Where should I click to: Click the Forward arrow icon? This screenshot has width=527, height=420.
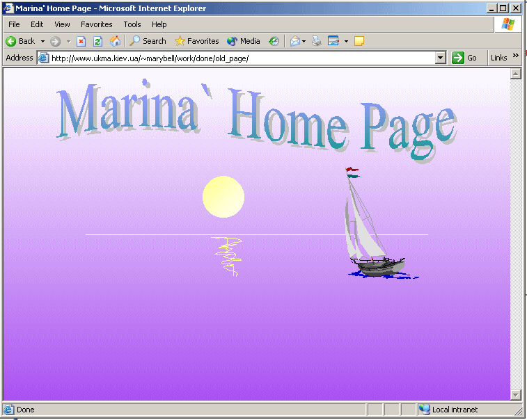coord(55,41)
